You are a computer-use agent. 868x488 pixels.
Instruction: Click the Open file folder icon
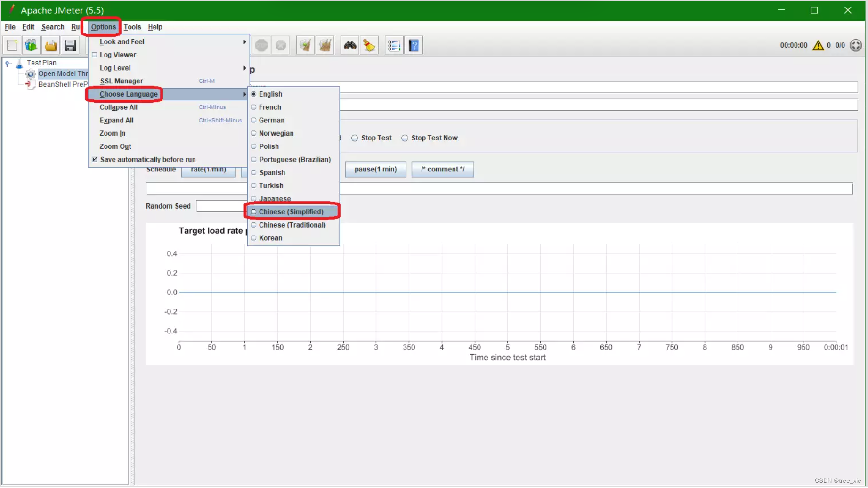coord(51,45)
